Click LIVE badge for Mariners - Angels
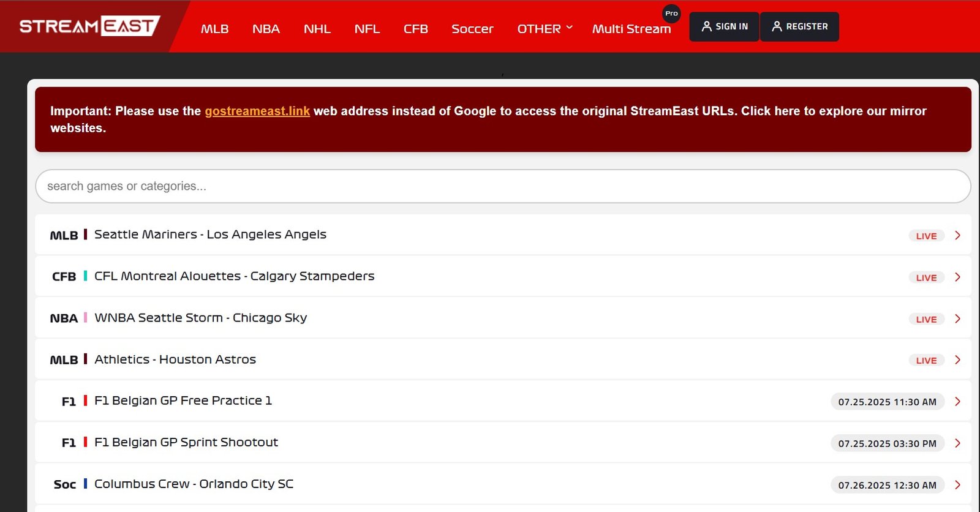The height and width of the screenshot is (512, 980). pyautogui.click(x=926, y=236)
